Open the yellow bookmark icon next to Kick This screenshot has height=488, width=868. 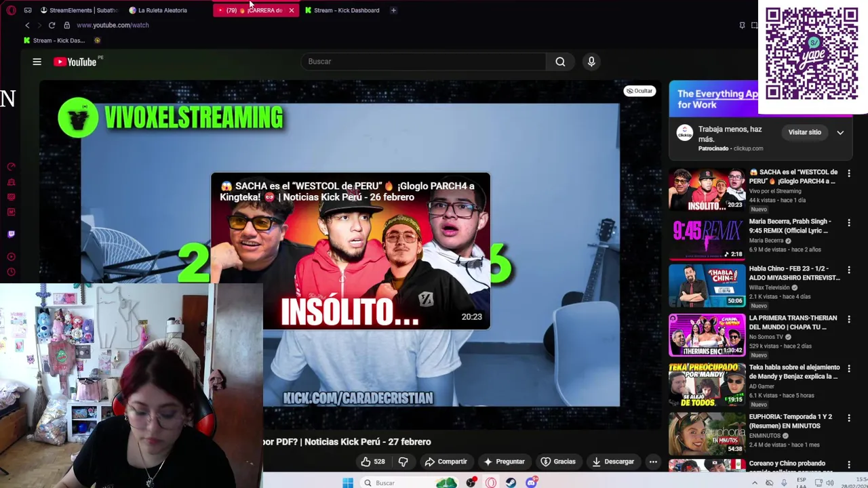[97, 40]
